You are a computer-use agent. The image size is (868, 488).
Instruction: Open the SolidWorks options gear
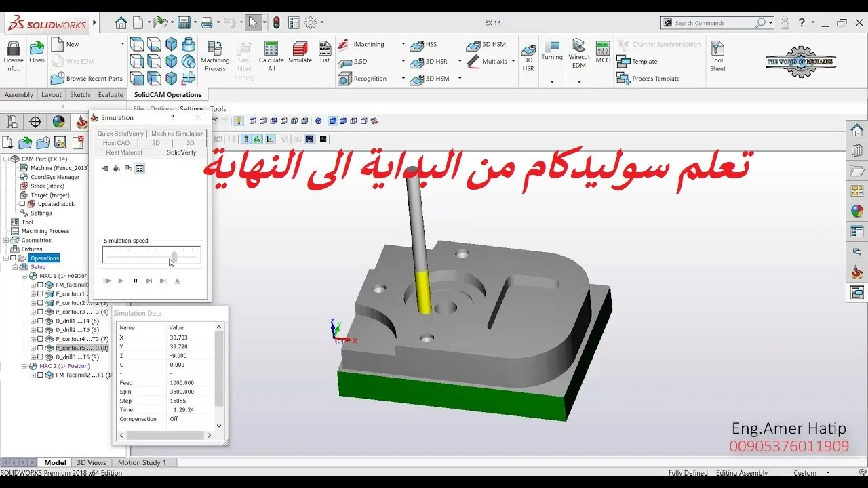[x=311, y=22]
